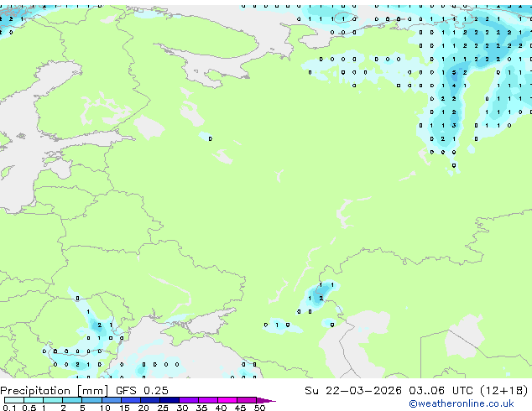Screen dimensions: 532x411
Task: Click the legend value label '25'
Action: 163,408
